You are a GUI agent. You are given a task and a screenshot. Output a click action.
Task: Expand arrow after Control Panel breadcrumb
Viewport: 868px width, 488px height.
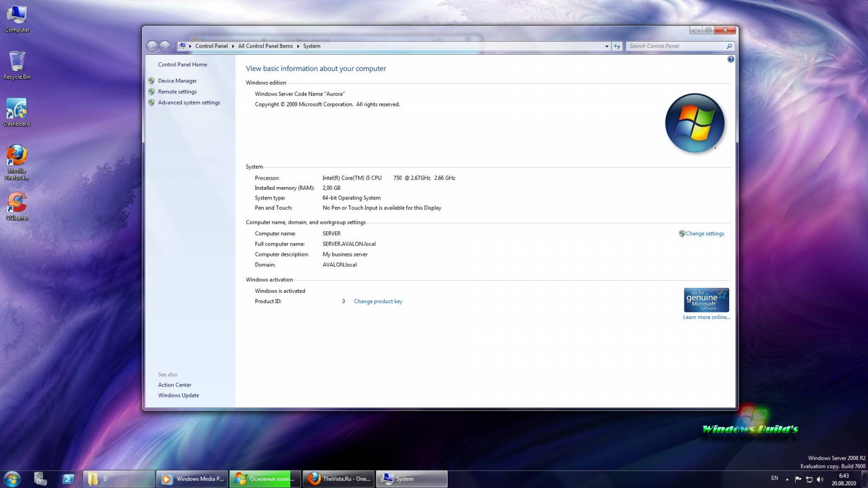click(x=233, y=46)
